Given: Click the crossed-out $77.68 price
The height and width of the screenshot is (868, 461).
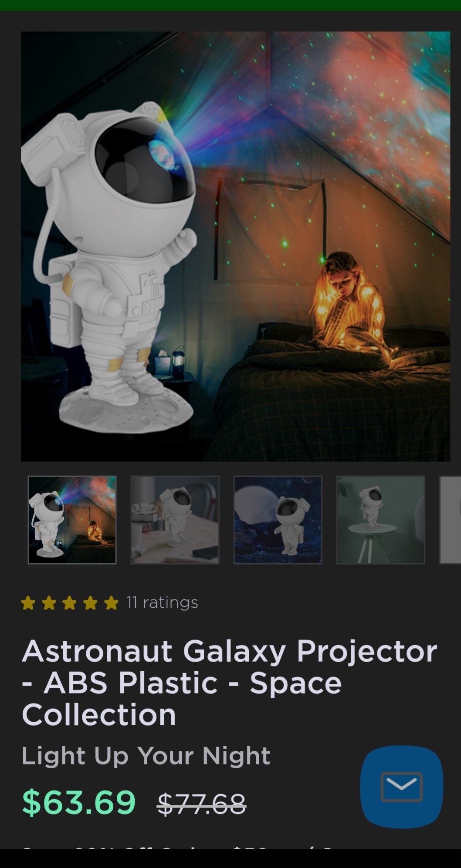Looking at the screenshot, I should [x=201, y=804].
